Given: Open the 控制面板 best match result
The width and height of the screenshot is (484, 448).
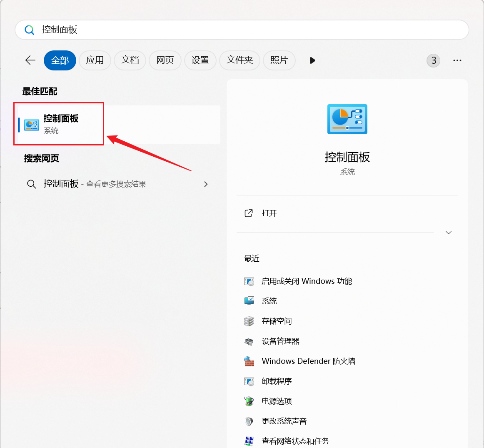Looking at the screenshot, I should point(119,125).
